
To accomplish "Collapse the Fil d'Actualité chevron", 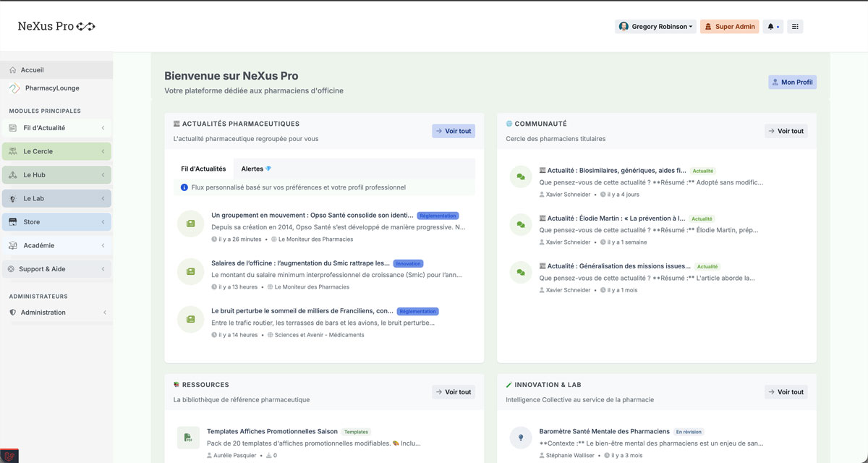I will 103,128.
